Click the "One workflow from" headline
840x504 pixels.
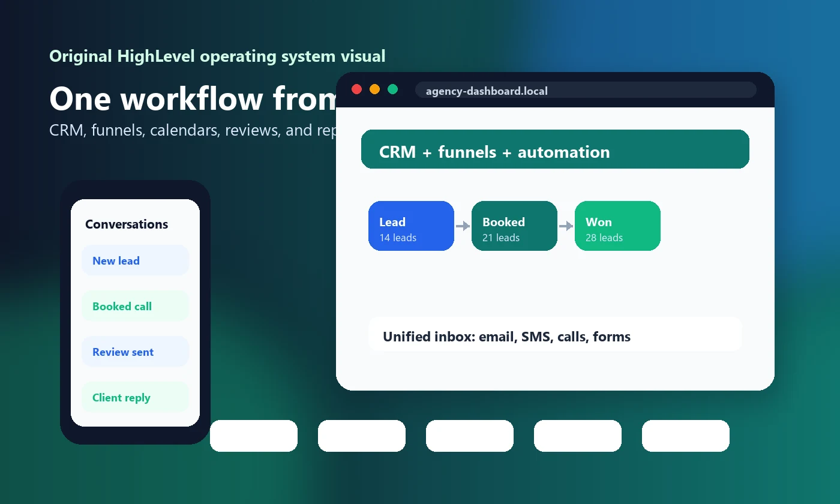click(193, 98)
